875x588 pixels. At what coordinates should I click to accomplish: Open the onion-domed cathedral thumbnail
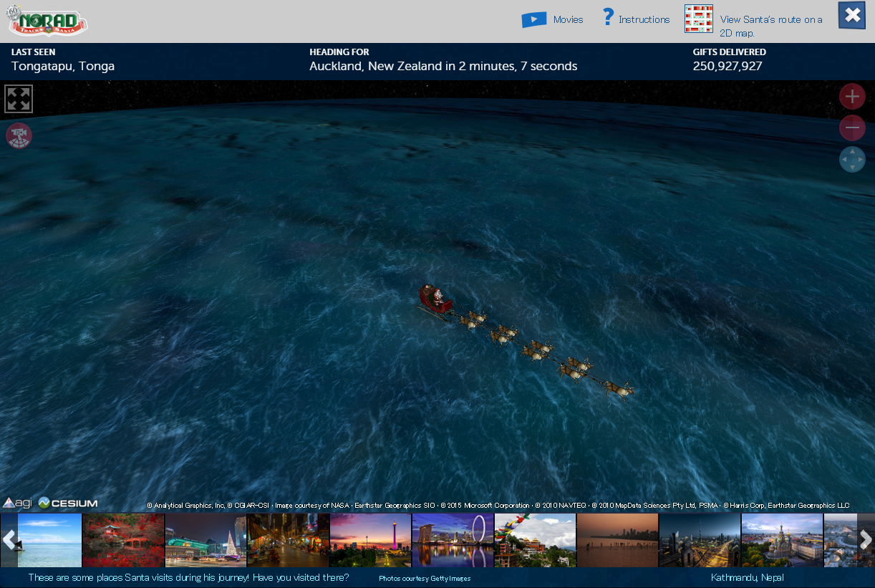tap(782, 540)
